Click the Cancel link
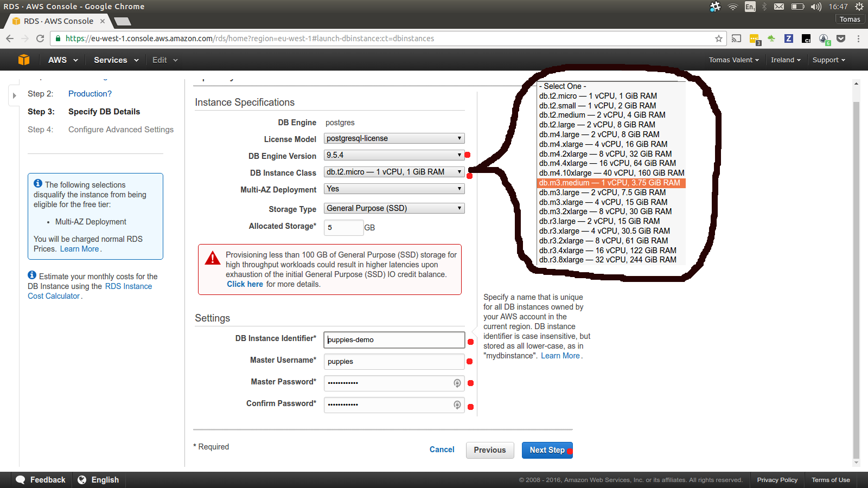The width and height of the screenshot is (868, 488). click(x=442, y=450)
